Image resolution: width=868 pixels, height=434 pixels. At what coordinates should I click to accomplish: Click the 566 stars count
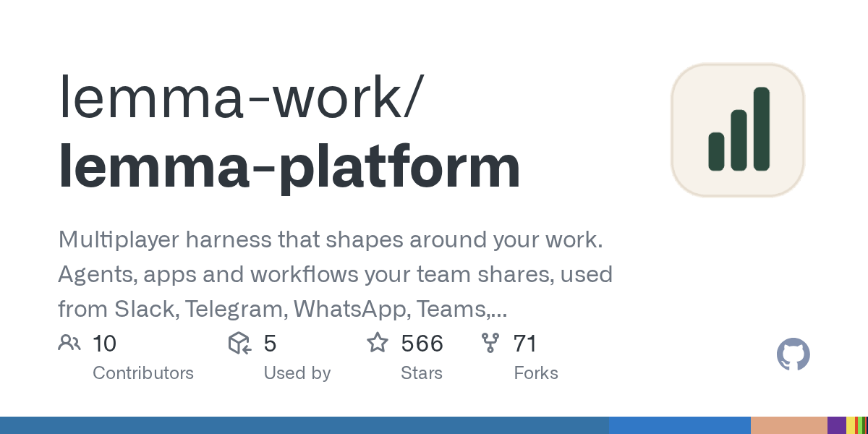[422, 344]
